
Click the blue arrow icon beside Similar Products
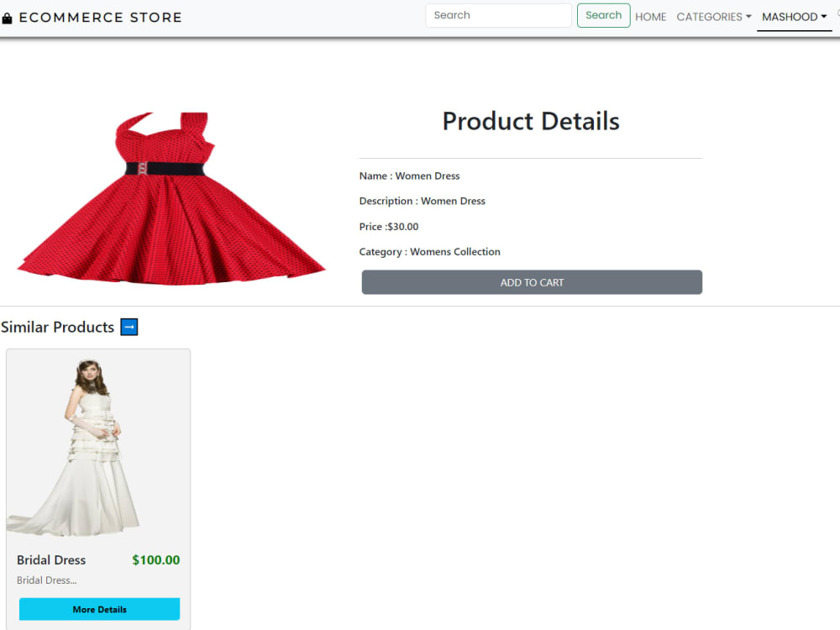tap(129, 327)
